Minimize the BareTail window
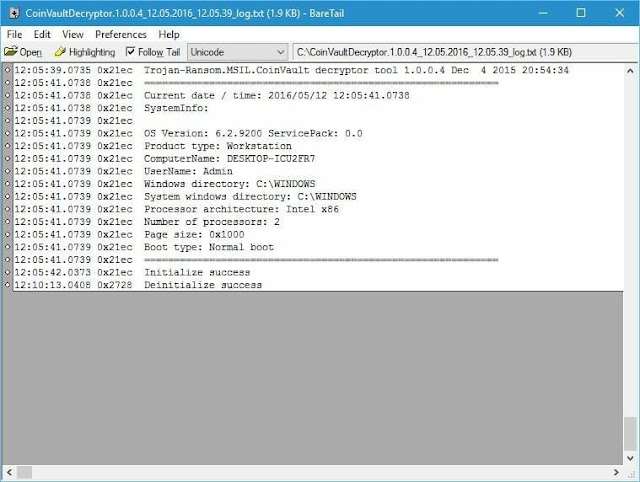Screen dimensions: 640x482 543,13
